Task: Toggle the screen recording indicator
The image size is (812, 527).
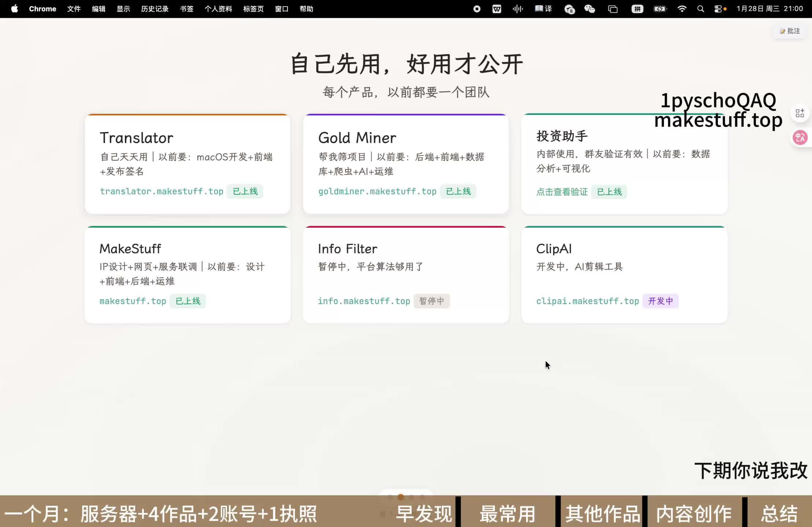Action: (477, 8)
